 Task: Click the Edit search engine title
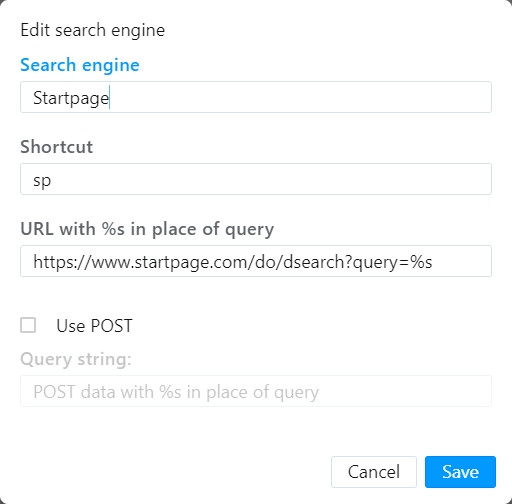click(93, 30)
